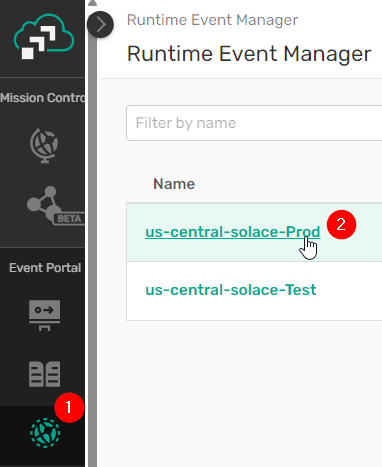Viewport: 382px width, 467px height.
Task: Click the Name column header
Action: 174,184
